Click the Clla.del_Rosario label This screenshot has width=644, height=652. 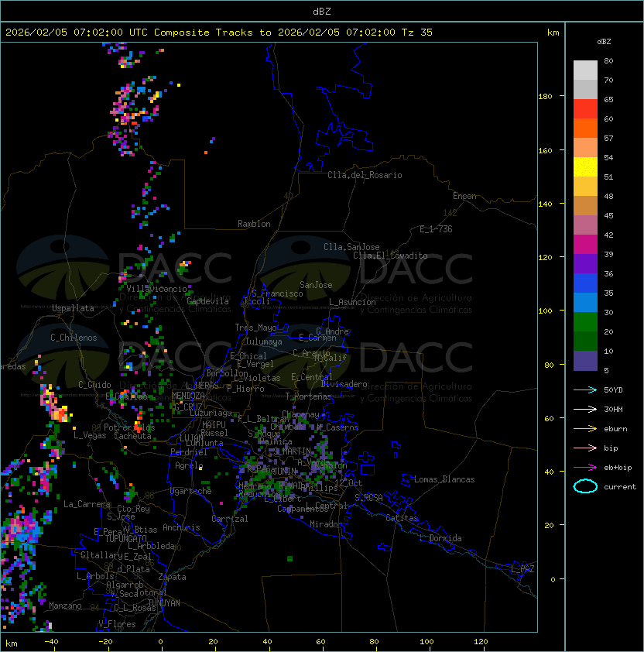coord(365,175)
